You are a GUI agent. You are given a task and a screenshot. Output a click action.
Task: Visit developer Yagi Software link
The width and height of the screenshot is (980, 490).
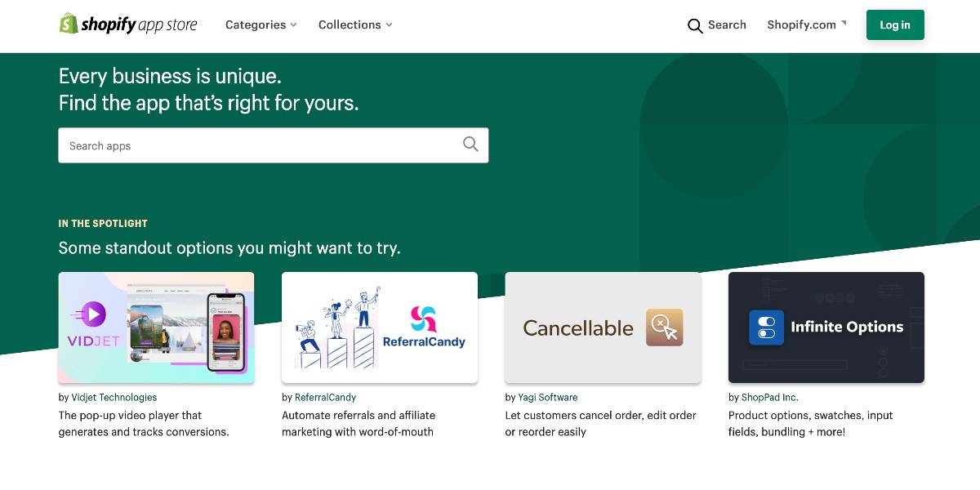coord(548,398)
